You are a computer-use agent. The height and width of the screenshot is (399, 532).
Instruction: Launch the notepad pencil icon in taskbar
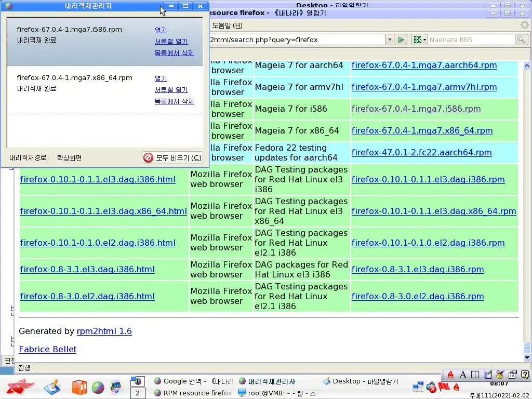(x=52, y=387)
